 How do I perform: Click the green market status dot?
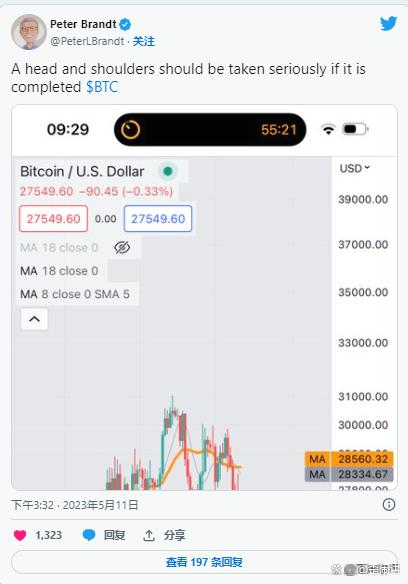coord(168,171)
